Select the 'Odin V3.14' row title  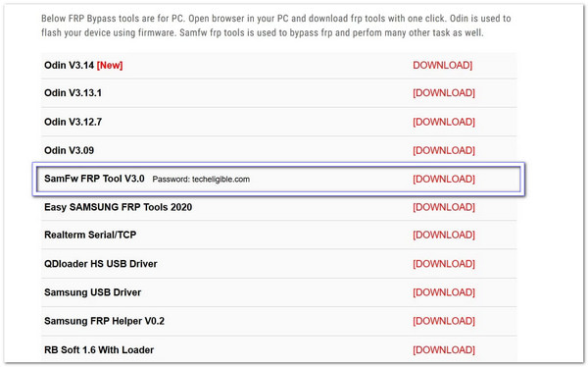click(69, 65)
